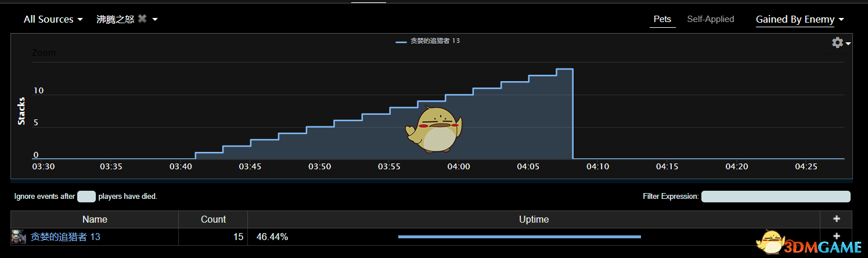Toggle the Pets option
Image resolution: width=868 pixels, height=258 pixels.
tap(662, 19)
